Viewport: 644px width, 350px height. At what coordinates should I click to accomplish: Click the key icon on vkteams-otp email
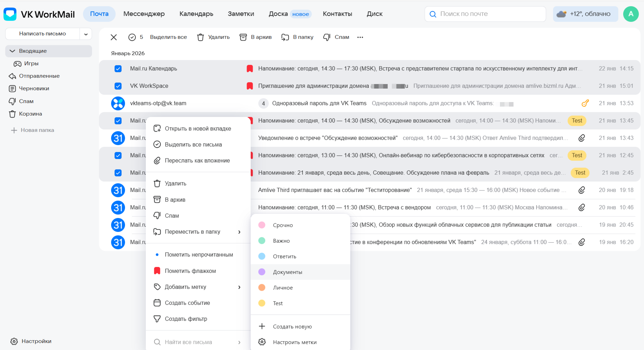(x=585, y=103)
